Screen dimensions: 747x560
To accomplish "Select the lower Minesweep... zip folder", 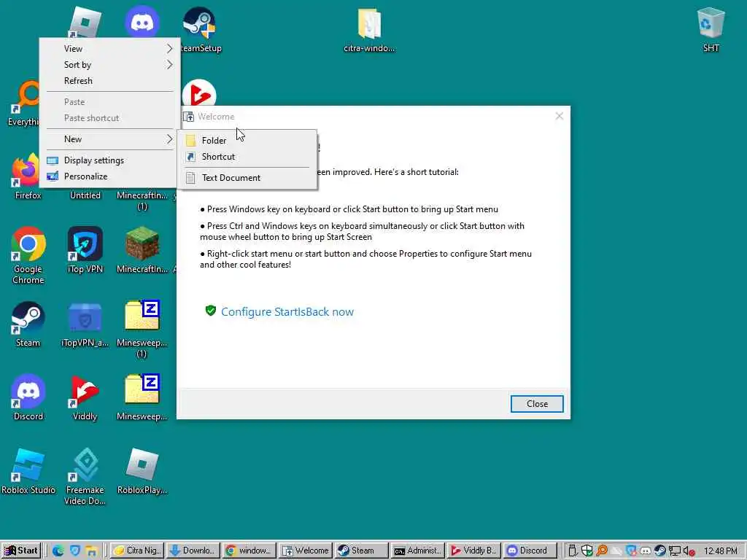I will click(x=142, y=398).
